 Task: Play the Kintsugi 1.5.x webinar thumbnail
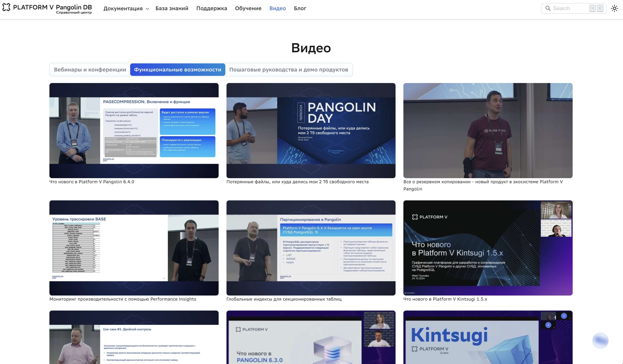(x=488, y=248)
